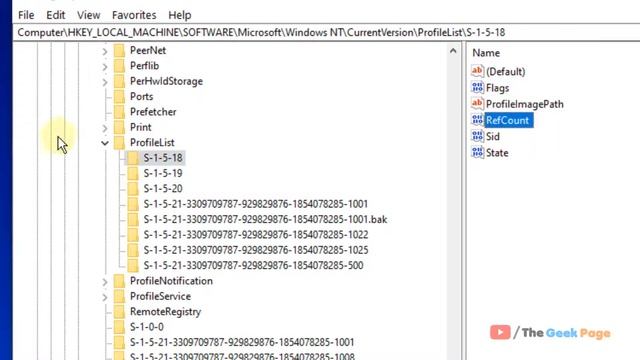Select the Prefetcher folder icon
Viewport: 640px width, 360px height.
(x=120, y=112)
